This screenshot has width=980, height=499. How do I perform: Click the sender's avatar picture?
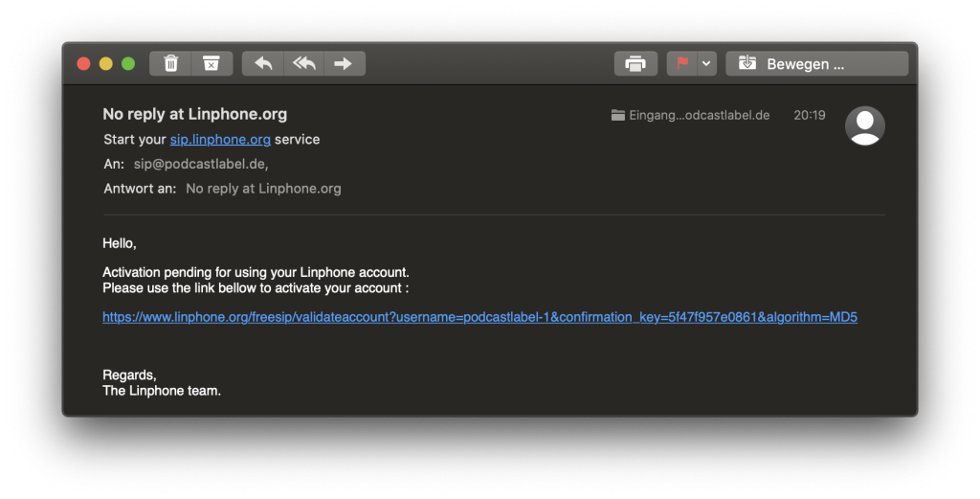tap(864, 125)
